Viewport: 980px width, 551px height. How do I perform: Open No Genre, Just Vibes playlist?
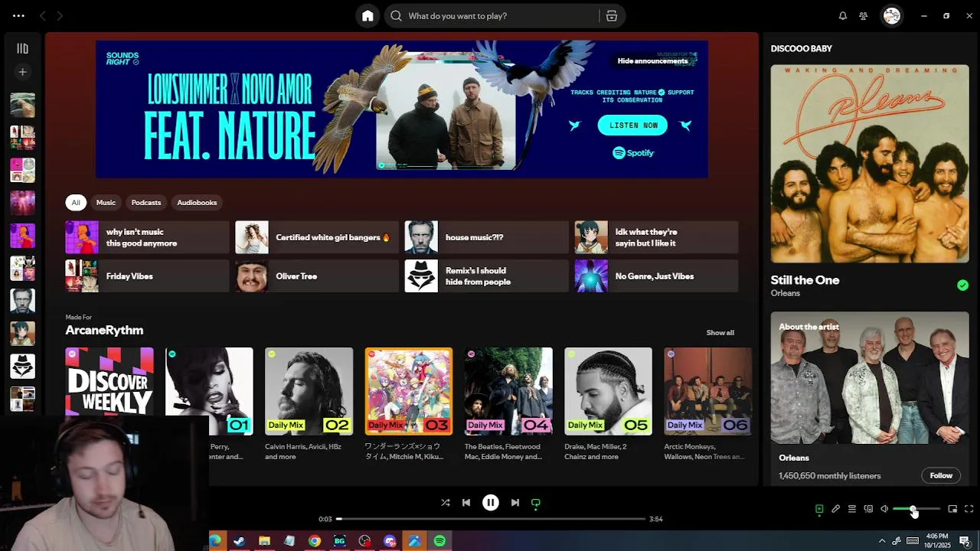point(657,276)
